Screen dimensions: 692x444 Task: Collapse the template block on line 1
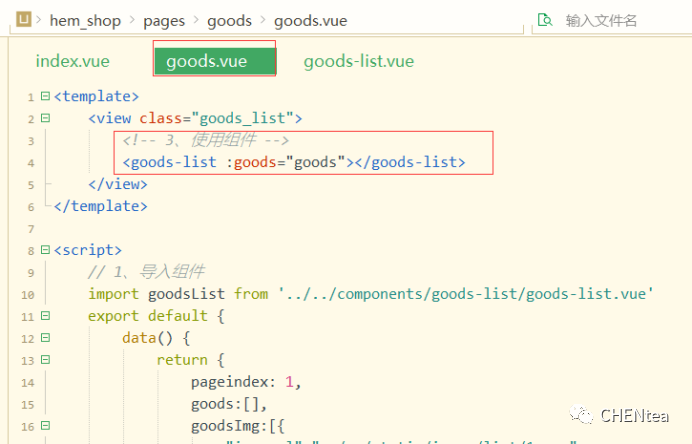pyautogui.click(x=45, y=97)
